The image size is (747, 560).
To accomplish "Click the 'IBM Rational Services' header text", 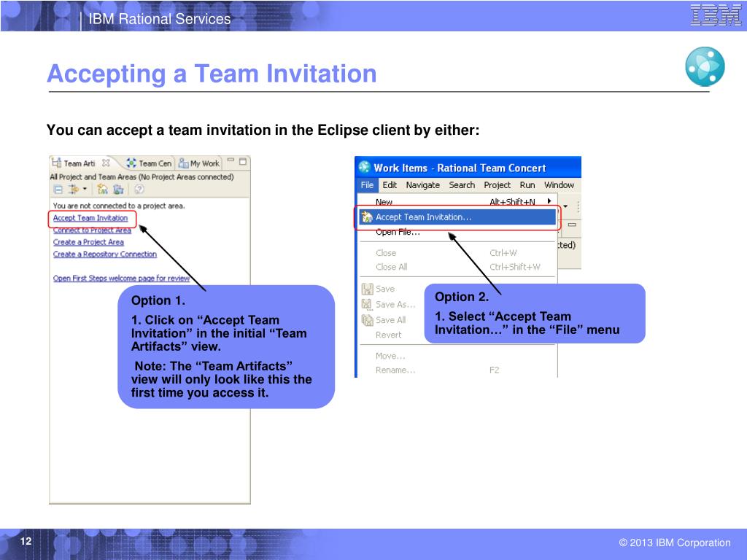I will pos(160,18).
